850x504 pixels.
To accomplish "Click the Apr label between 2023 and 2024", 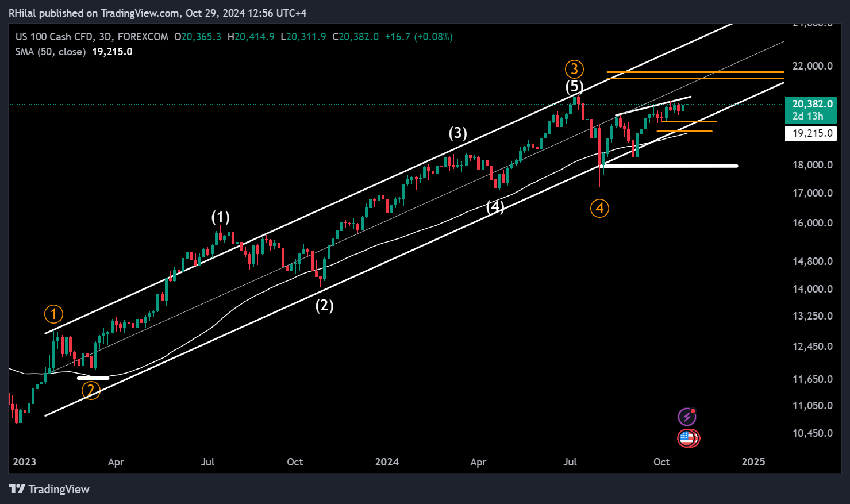I will point(116,462).
